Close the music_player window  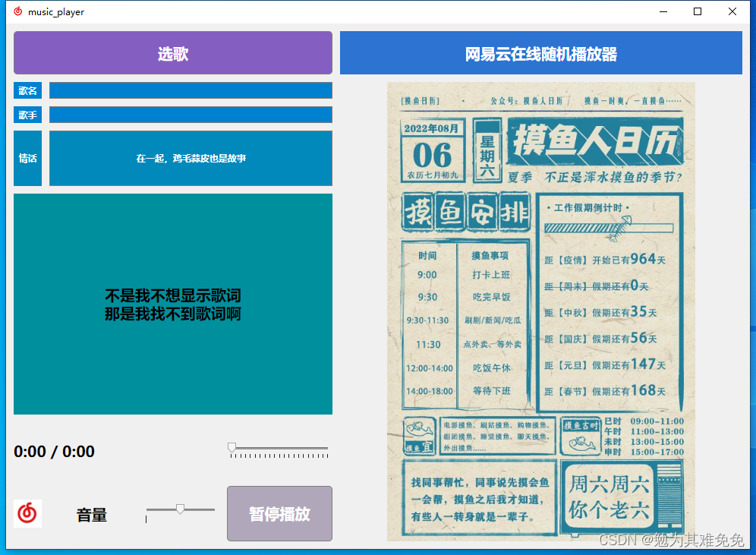coord(732,11)
